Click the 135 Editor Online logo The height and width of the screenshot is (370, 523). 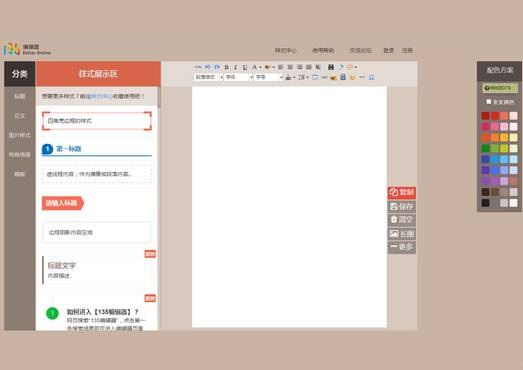point(27,49)
